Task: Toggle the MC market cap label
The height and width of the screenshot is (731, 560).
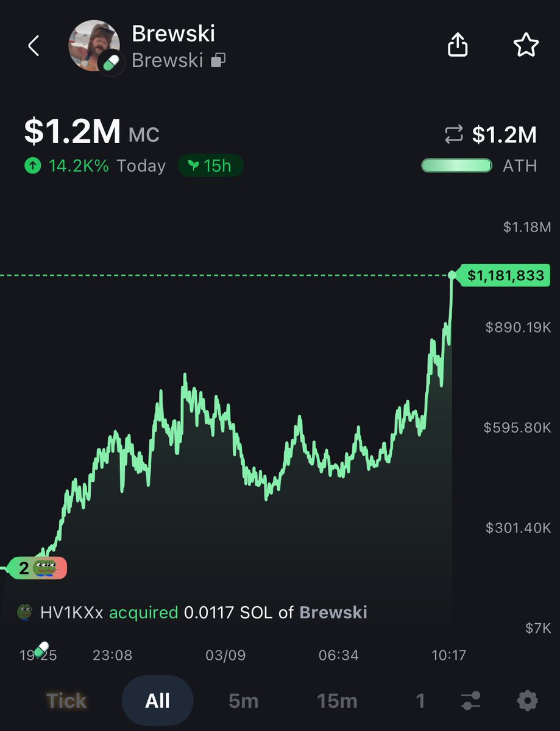Action: click(144, 135)
